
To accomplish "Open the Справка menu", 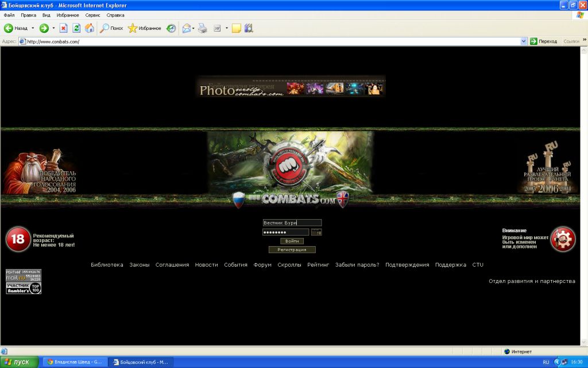I will (x=115, y=16).
